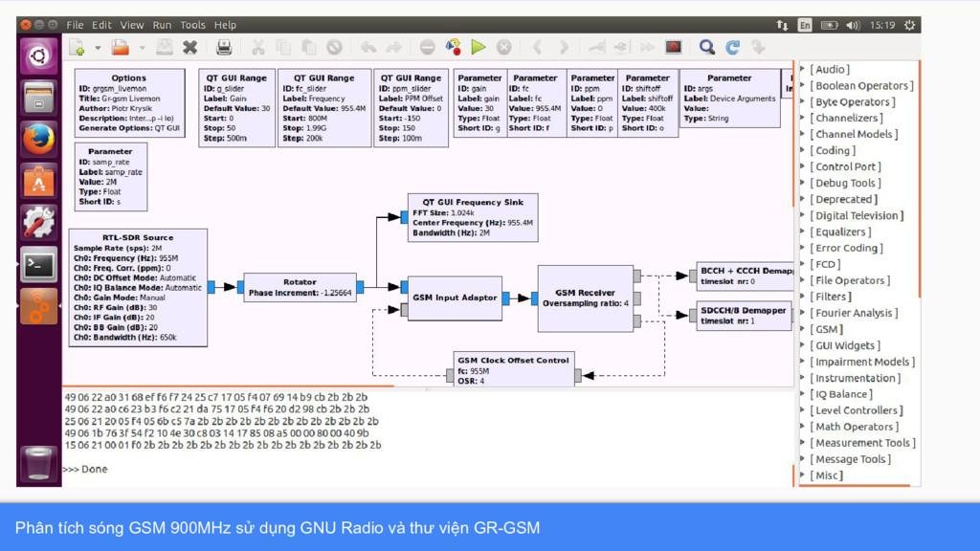Open the View menu
This screenshot has width=980, height=551.
(x=132, y=25)
